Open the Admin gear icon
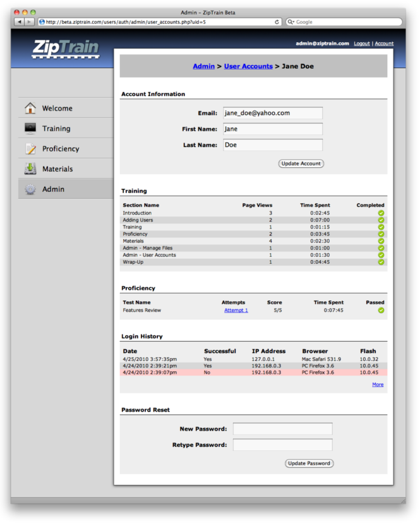The image size is (420, 524). (30, 189)
